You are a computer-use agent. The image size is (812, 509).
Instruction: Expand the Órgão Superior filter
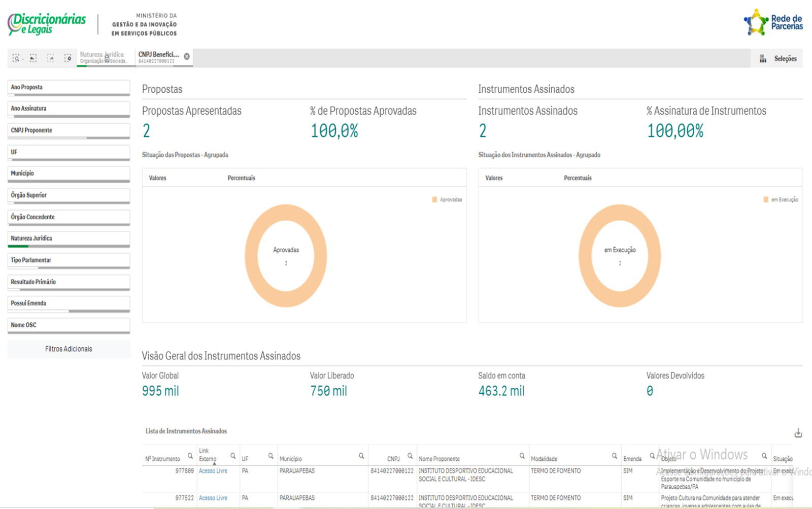[69, 195]
